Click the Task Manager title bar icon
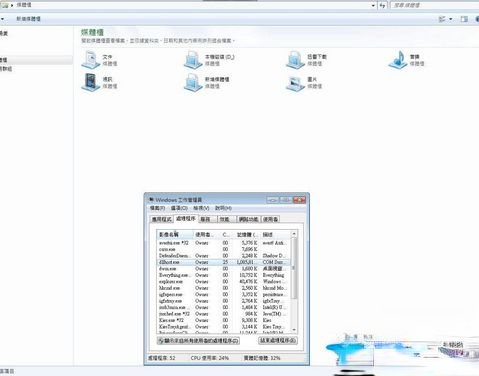This screenshot has height=376, width=479. (151, 200)
